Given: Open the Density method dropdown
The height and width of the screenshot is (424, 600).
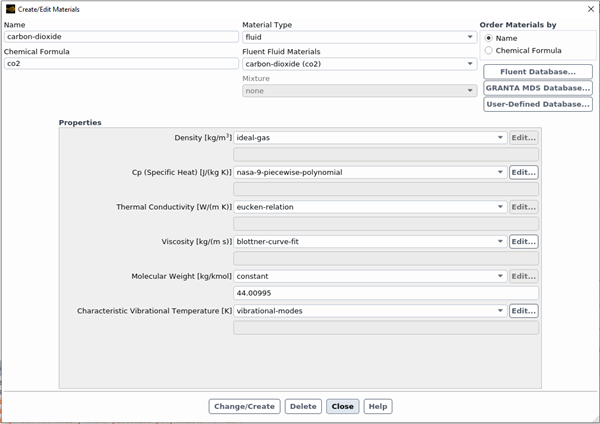Looking at the screenshot, I should [x=370, y=138].
